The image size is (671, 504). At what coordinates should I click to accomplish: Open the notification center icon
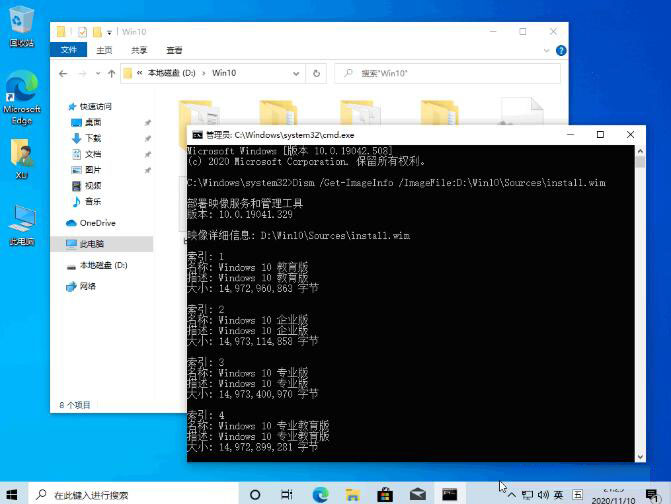click(653, 495)
